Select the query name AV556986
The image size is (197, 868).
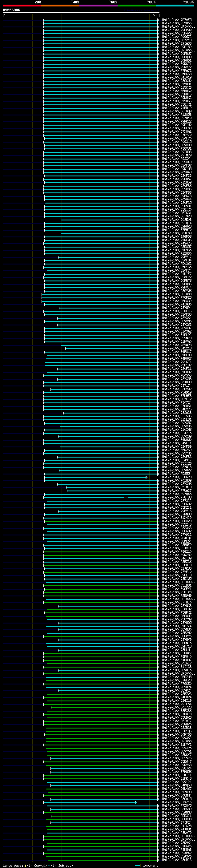tap(11, 10)
